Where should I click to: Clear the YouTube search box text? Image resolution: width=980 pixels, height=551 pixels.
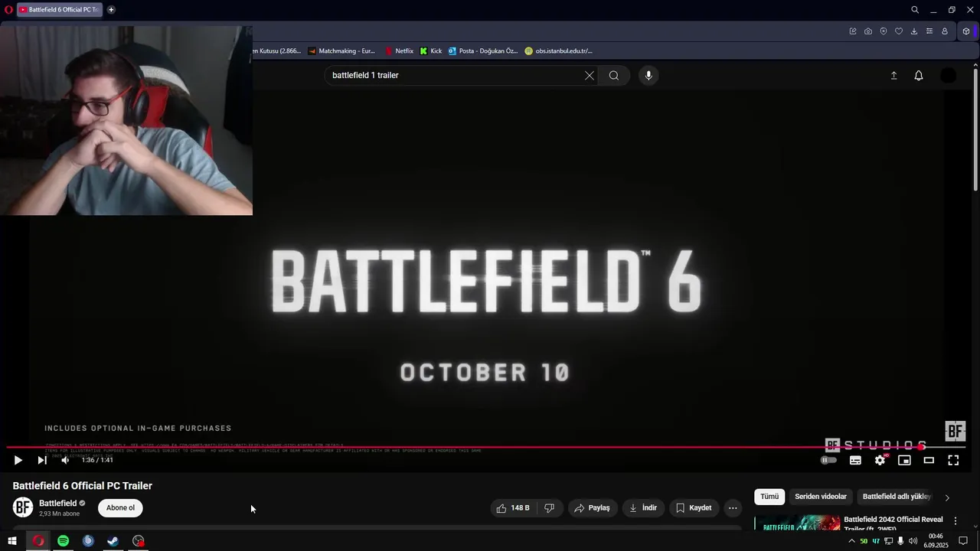point(589,75)
